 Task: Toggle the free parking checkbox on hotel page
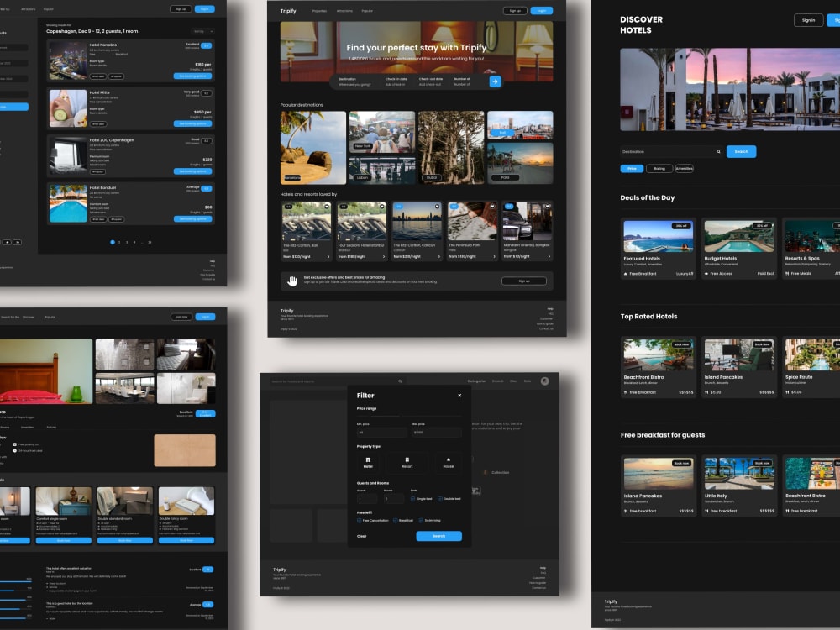click(15, 444)
